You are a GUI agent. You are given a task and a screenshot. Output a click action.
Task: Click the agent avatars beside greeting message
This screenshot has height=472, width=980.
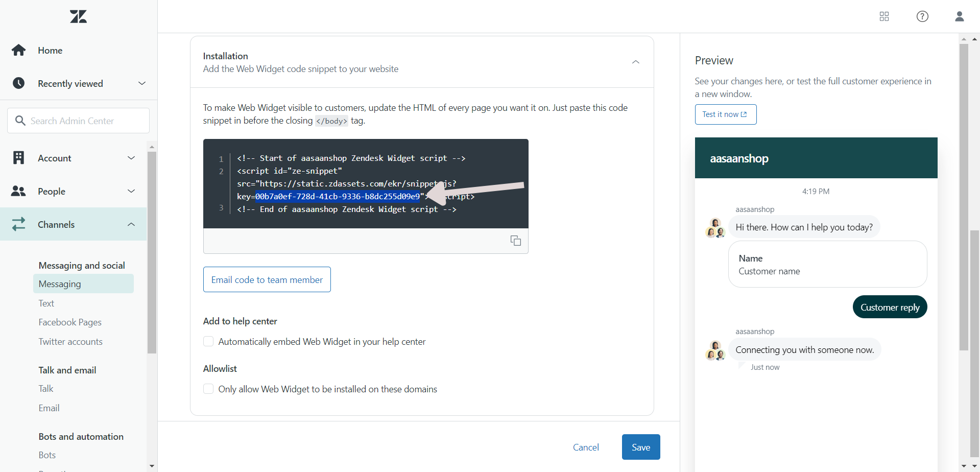click(715, 228)
